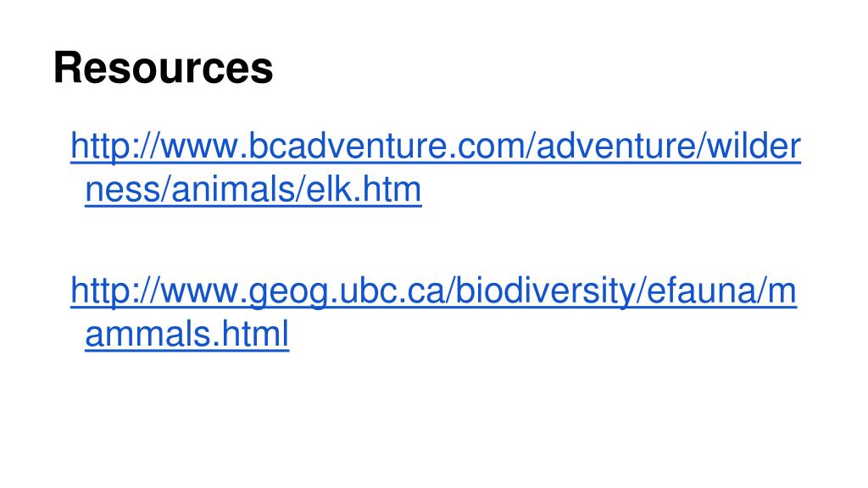The width and height of the screenshot is (868, 488).
Task: Click 'http' at the start of the bcadventure link
Action: click(99, 149)
